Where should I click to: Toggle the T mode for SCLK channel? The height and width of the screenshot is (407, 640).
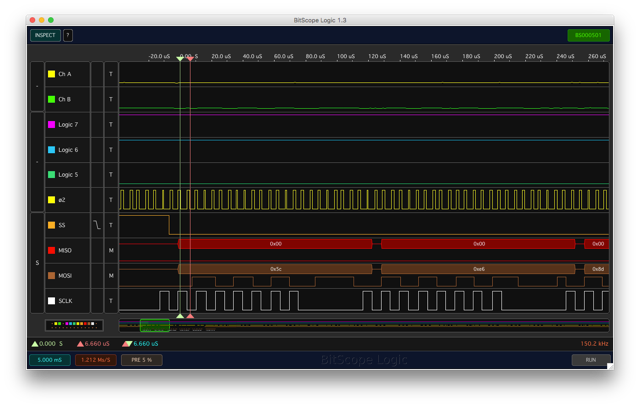(x=111, y=300)
